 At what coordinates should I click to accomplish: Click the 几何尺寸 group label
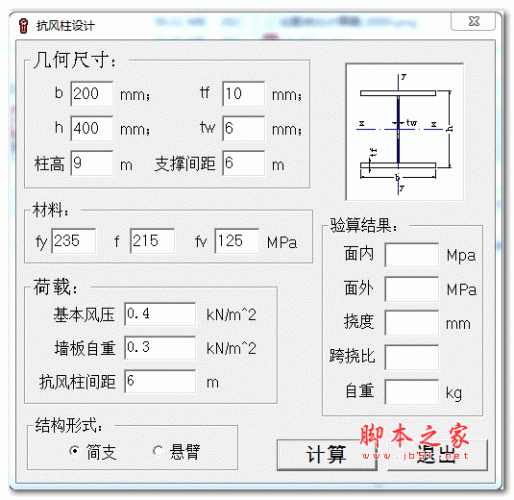(75, 61)
